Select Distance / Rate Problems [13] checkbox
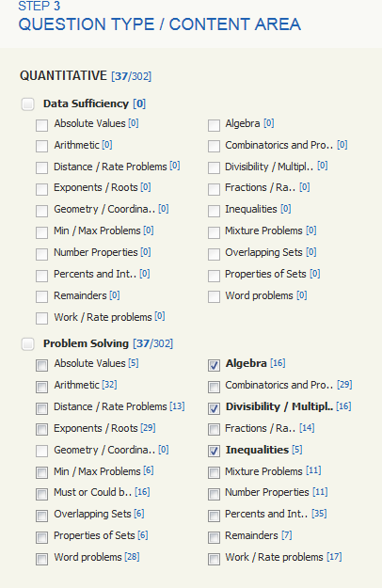The height and width of the screenshot is (588, 382). click(x=41, y=408)
